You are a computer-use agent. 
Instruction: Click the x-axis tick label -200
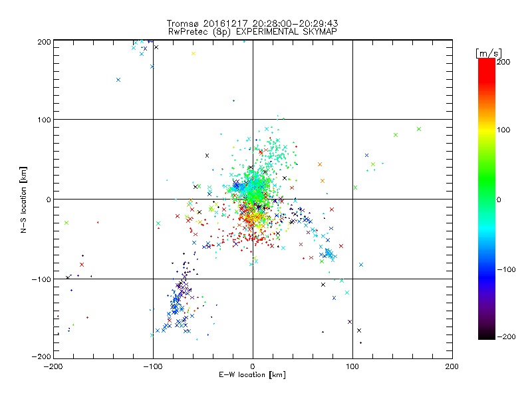click(x=53, y=366)
